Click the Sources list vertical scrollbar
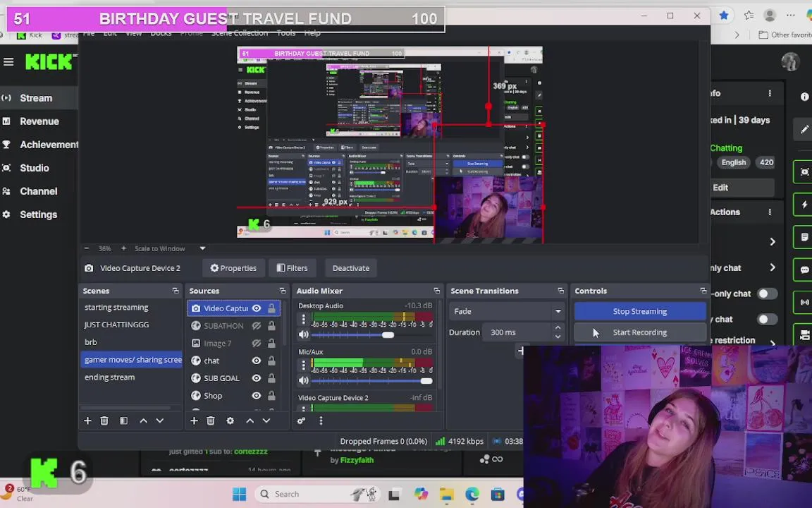 pyautogui.click(x=284, y=324)
